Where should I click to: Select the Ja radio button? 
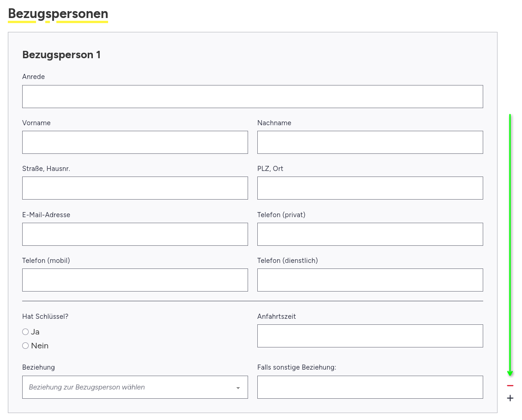(25, 332)
